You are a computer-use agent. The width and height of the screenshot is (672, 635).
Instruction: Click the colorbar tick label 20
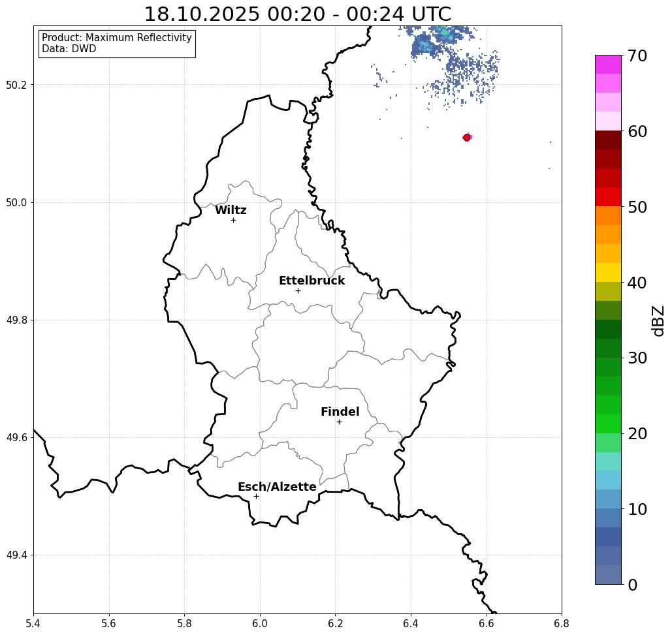(x=637, y=434)
